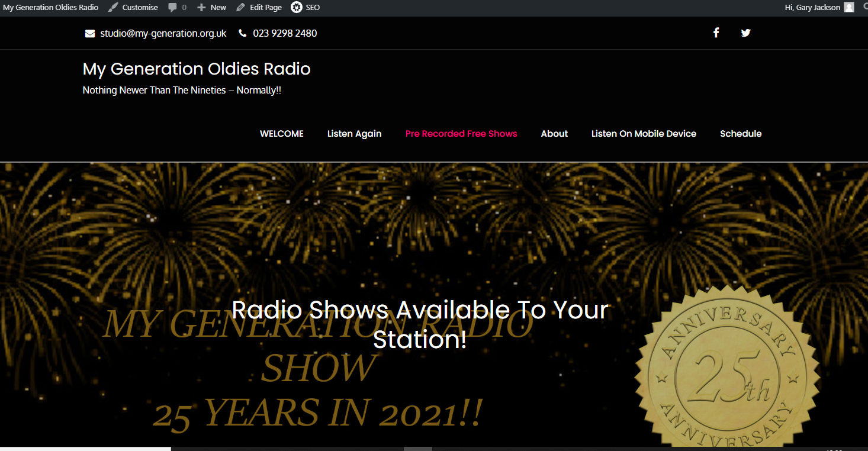This screenshot has height=451, width=868.
Task: Click the phone handset icon
Action: click(243, 34)
